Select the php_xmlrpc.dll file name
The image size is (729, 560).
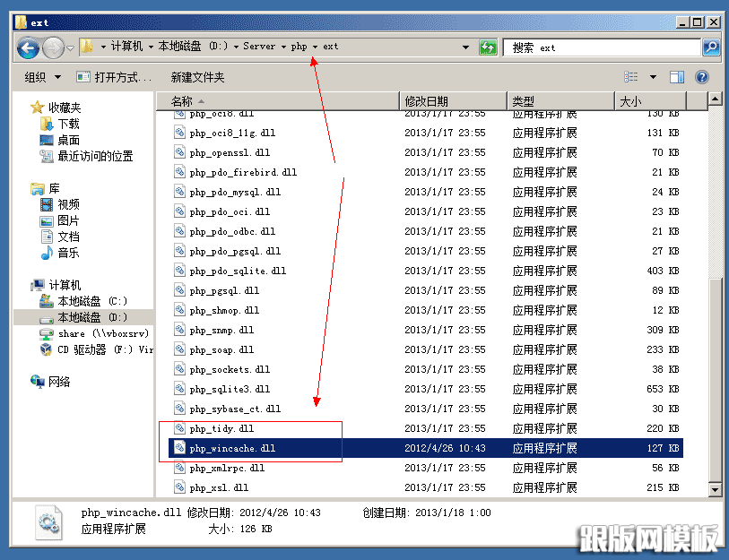[x=227, y=468]
